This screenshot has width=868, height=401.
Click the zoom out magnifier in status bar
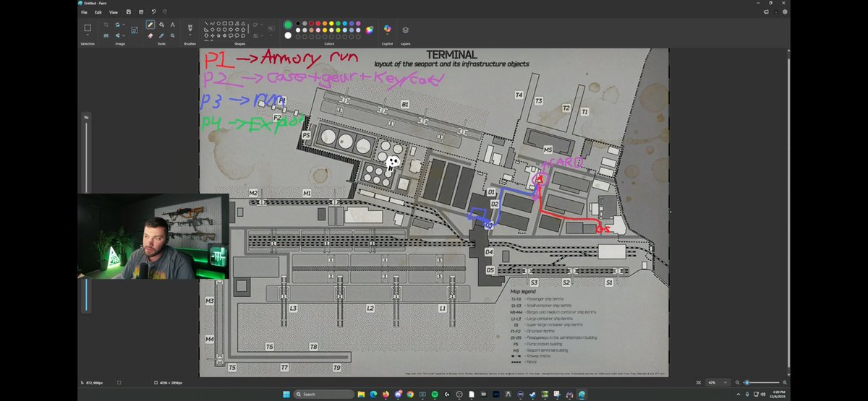coord(737,382)
